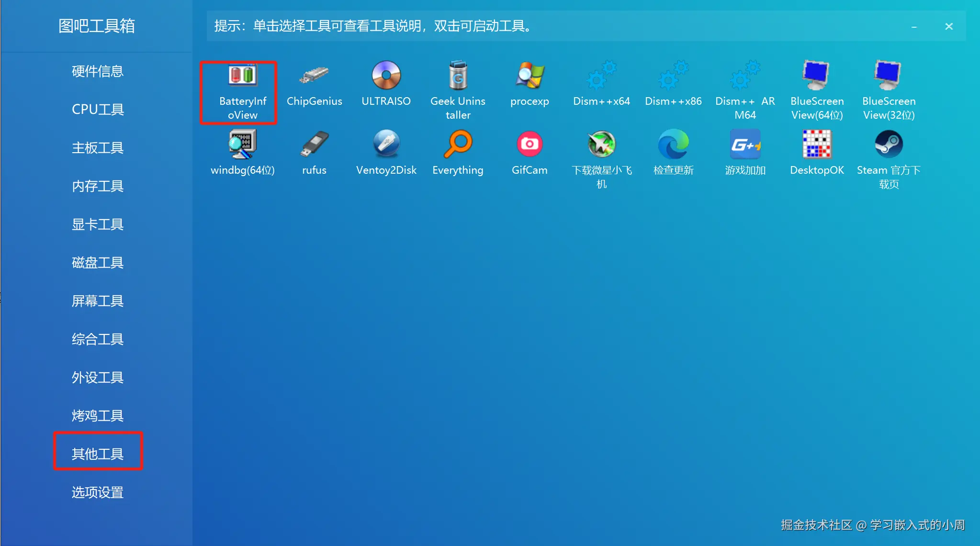980x546 pixels.
Task: Select the rufus USB drive icon
Action: (314, 144)
